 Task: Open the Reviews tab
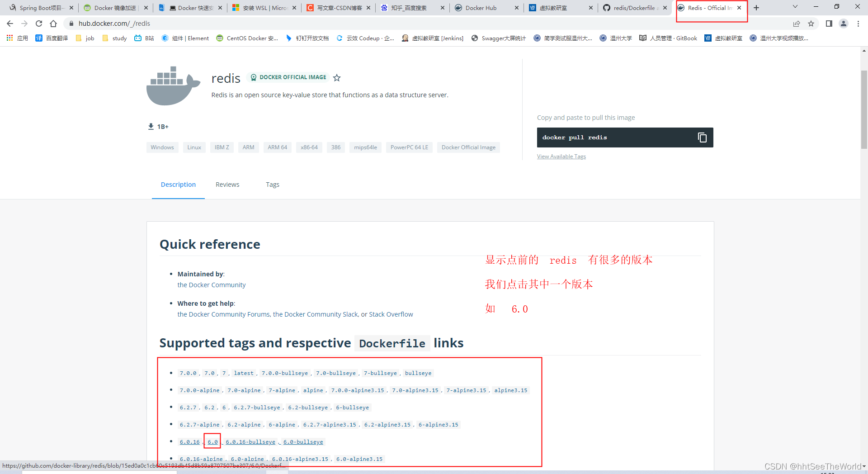tap(227, 185)
